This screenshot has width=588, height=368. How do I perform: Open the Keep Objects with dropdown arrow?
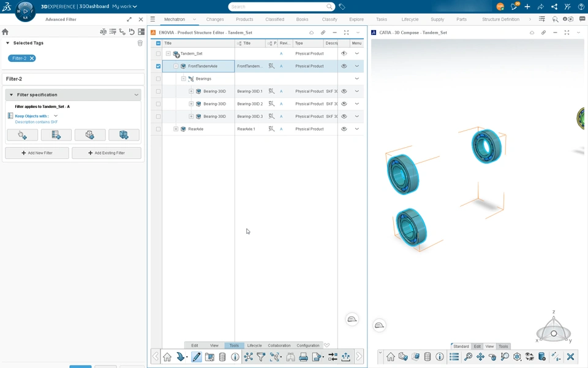(56, 116)
